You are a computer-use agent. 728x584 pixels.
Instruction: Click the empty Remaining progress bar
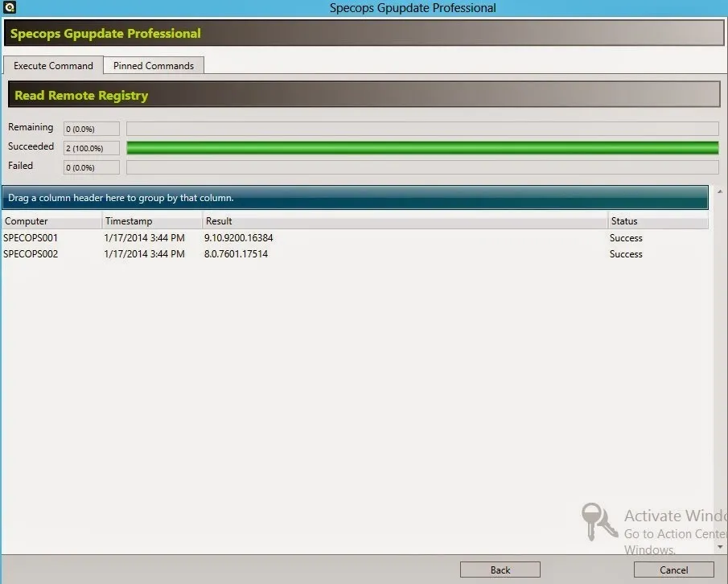click(x=422, y=129)
